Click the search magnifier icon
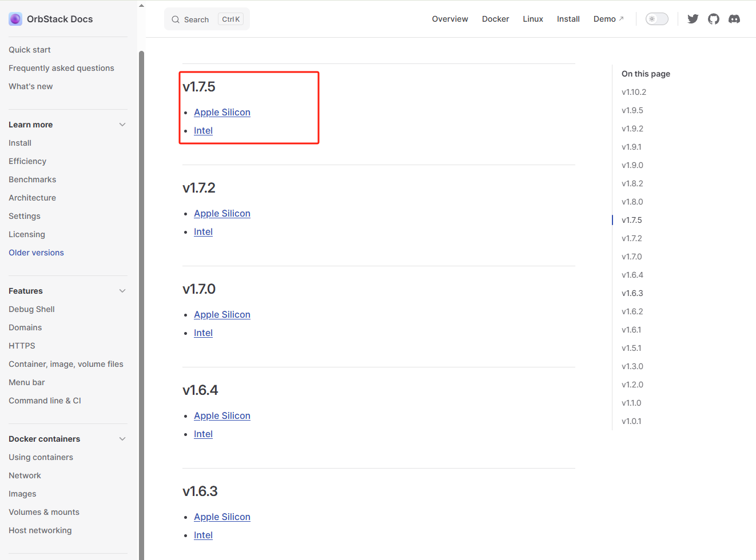Image resolution: width=756 pixels, height=560 pixels. (x=176, y=19)
